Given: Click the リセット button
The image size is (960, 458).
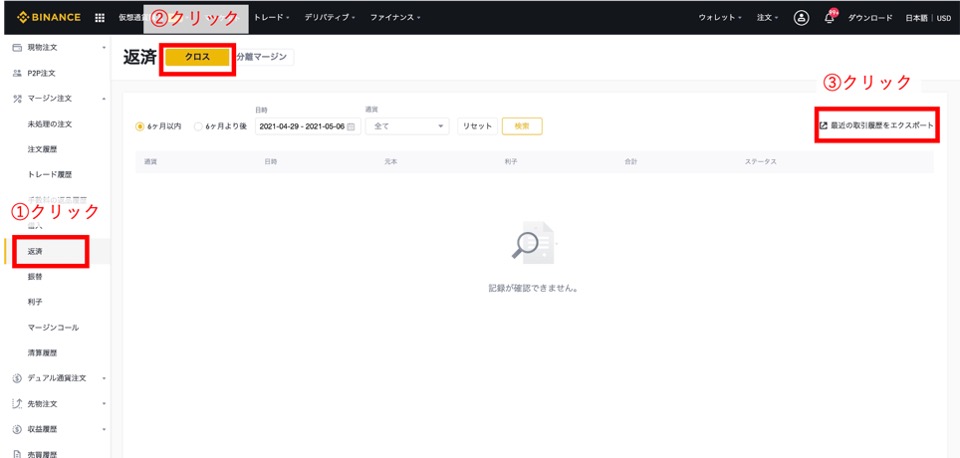Looking at the screenshot, I should click(477, 126).
